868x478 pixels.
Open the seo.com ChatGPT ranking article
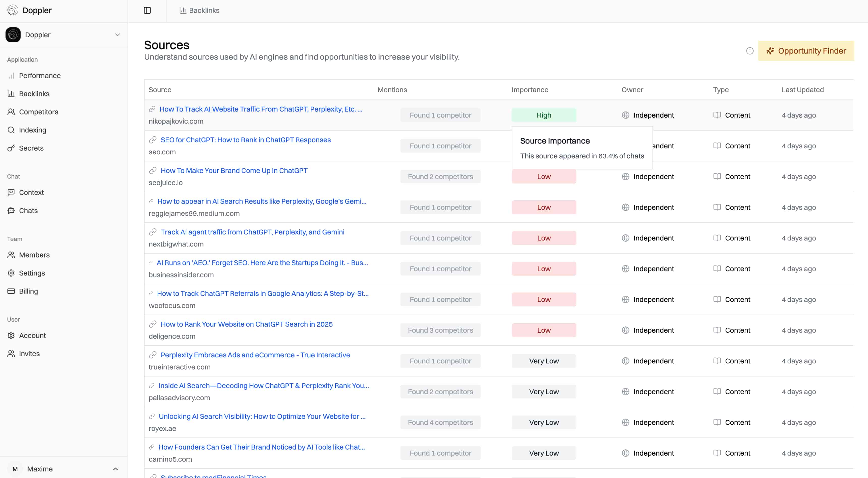245,140
